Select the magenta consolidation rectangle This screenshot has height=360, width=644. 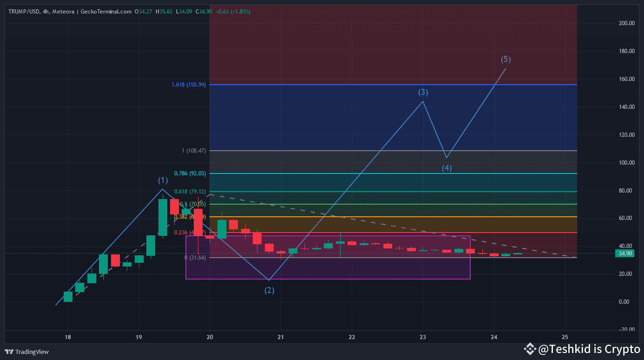pyautogui.click(x=328, y=279)
